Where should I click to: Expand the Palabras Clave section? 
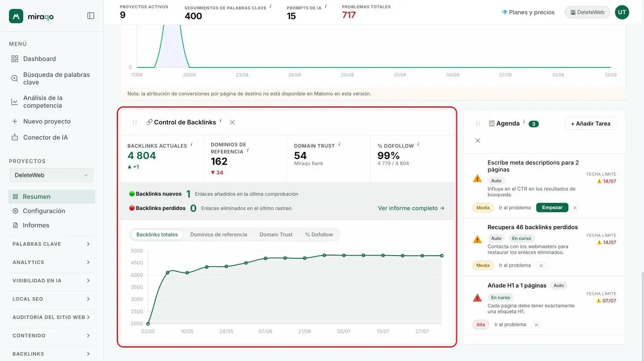point(51,244)
